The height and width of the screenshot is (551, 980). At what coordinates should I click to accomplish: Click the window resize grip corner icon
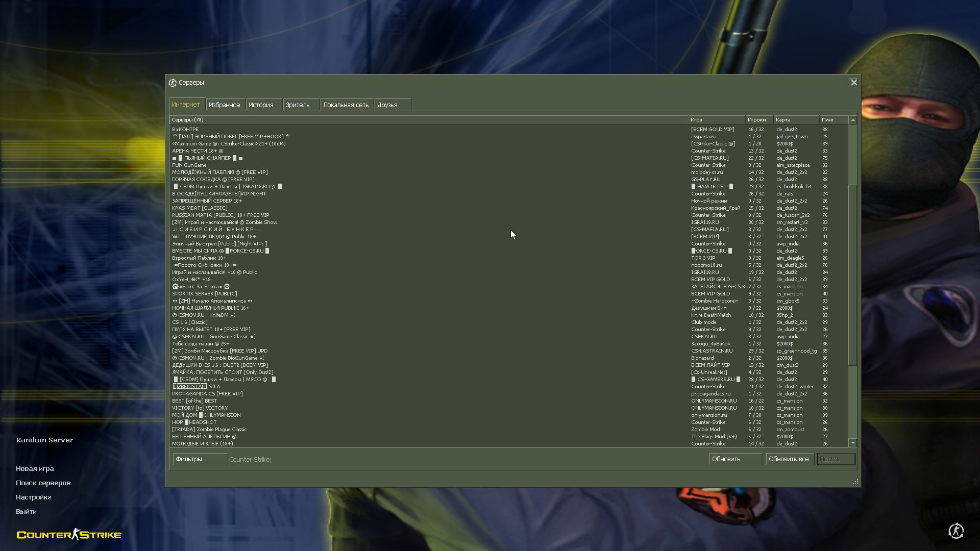click(855, 482)
